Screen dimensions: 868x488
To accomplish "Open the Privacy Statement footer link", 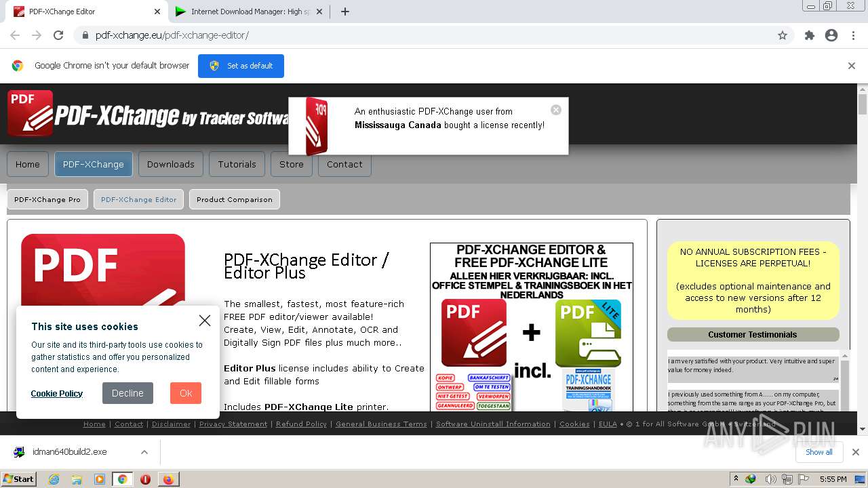I will pyautogui.click(x=233, y=424).
